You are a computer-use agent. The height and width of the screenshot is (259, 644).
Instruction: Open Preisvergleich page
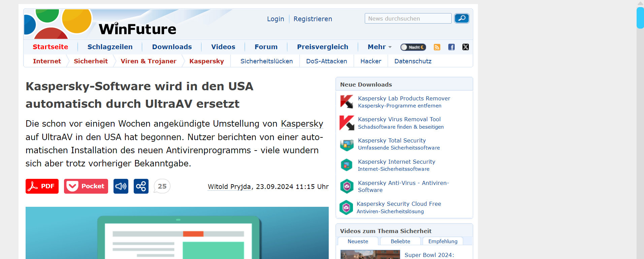(323, 47)
